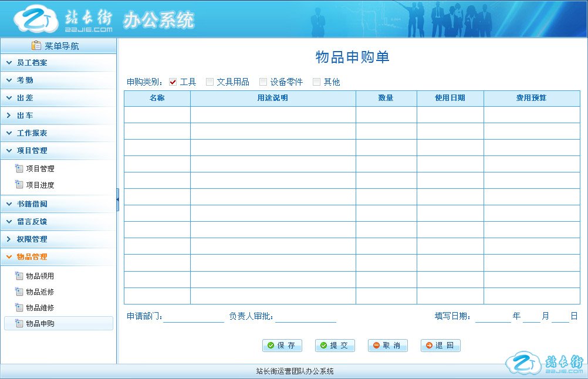Click the 站长街 logo in header
This screenshot has width=588, height=379.
[x=63, y=20]
